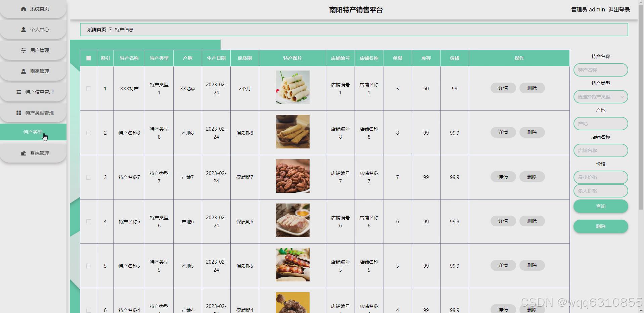This screenshot has width=644, height=313.
Task: Click the 产地7 cell
Action: point(188,177)
